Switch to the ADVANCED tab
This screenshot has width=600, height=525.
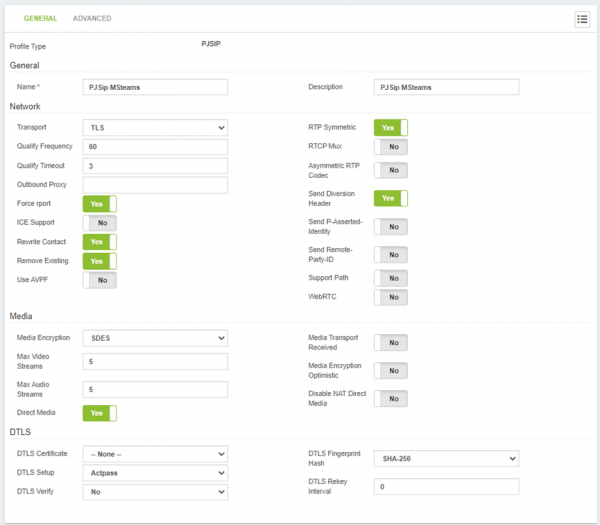point(92,18)
